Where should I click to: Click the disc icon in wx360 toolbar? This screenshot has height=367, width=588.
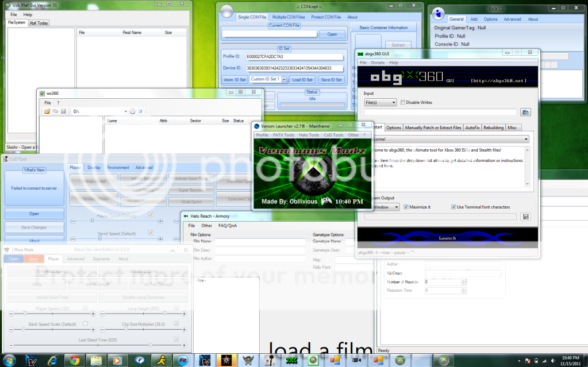click(x=132, y=111)
